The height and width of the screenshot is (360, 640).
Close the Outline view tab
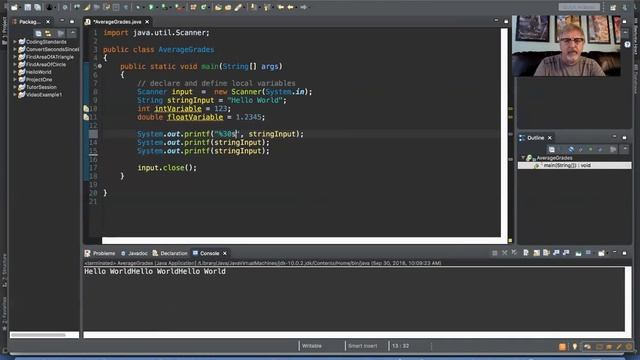(x=550, y=138)
